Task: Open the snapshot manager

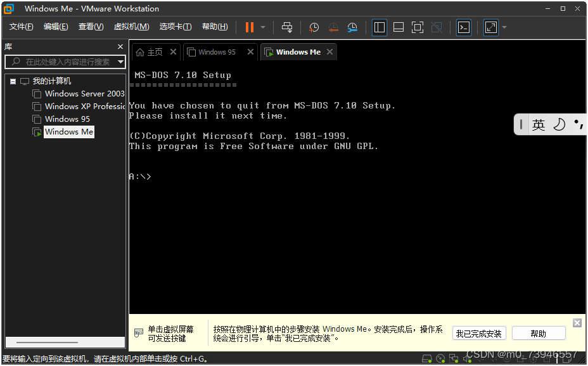Action: pos(352,27)
